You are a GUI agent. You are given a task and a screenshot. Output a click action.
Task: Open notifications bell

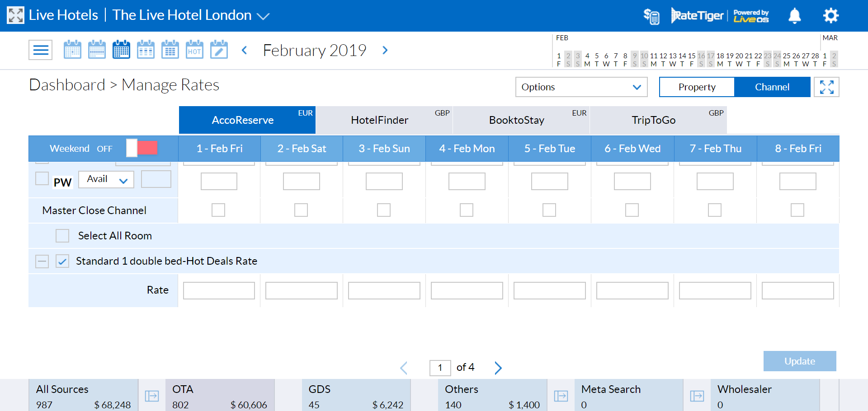(794, 16)
